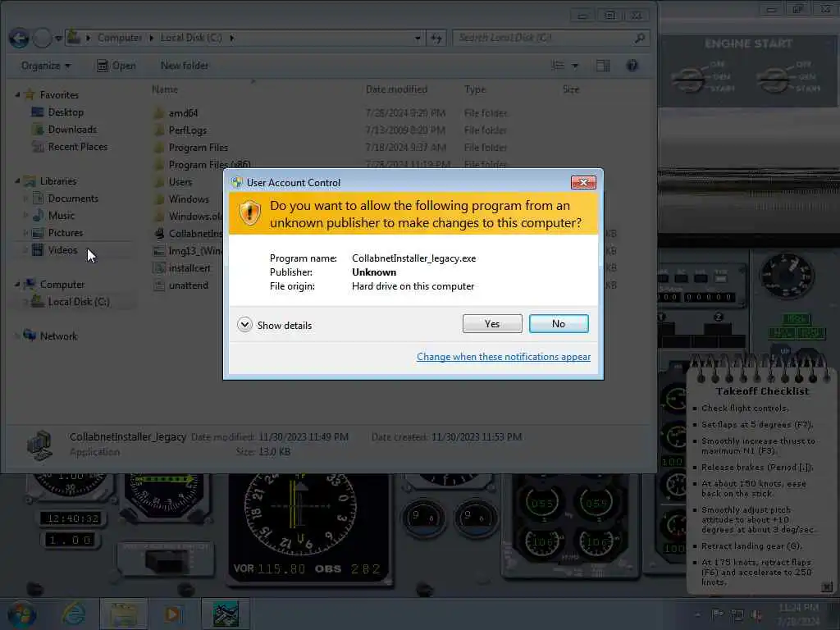
Task: Toggle the preview pane icon
Action: coord(603,66)
